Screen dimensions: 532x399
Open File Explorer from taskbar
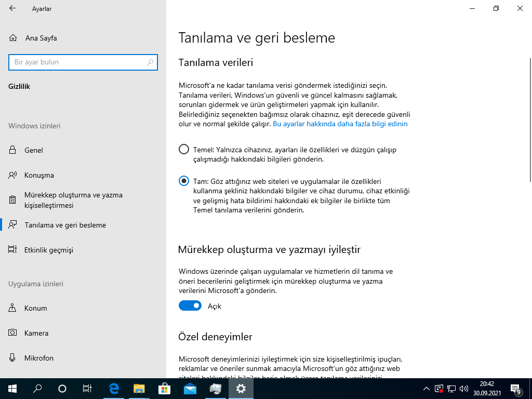point(139,389)
